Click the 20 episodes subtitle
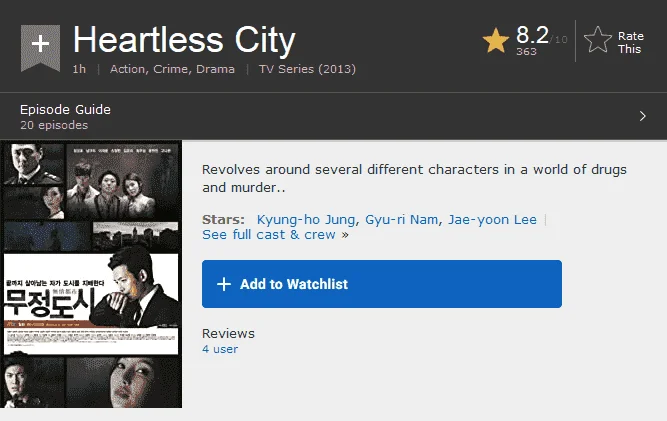Image resolution: width=667 pixels, height=421 pixels. pos(54,125)
